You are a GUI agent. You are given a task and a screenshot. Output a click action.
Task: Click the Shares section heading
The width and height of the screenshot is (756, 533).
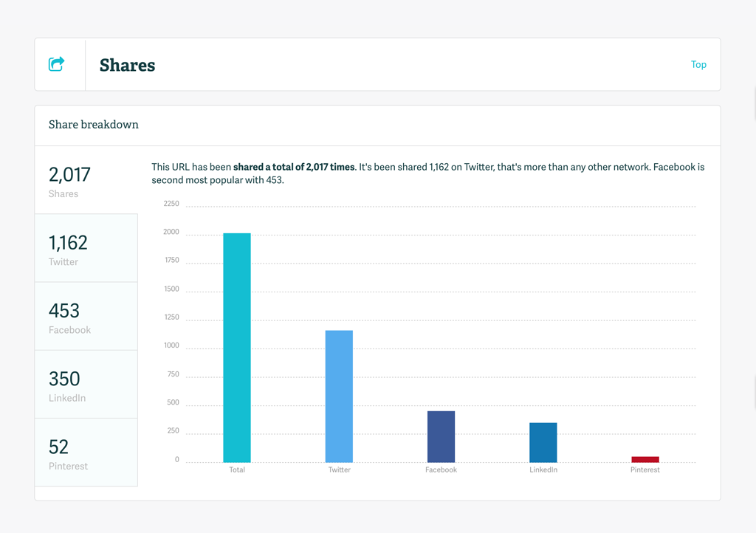pyautogui.click(x=127, y=65)
